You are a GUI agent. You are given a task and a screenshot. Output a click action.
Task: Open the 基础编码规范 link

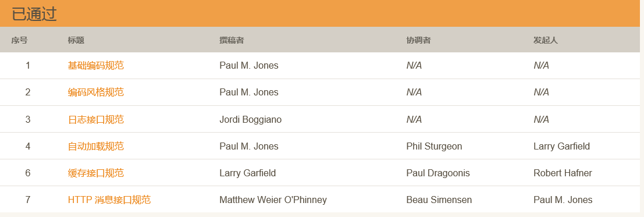click(x=95, y=65)
